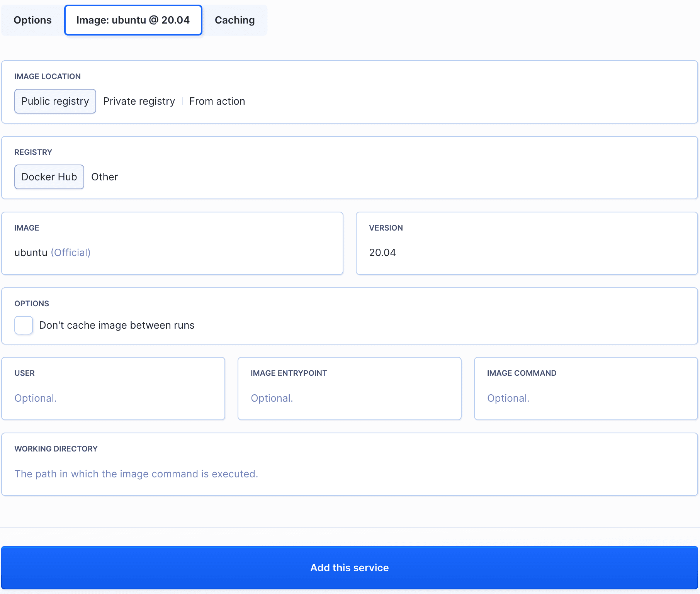
Task: Click into the Image Command field
Action: pyautogui.click(x=585, y=398)
